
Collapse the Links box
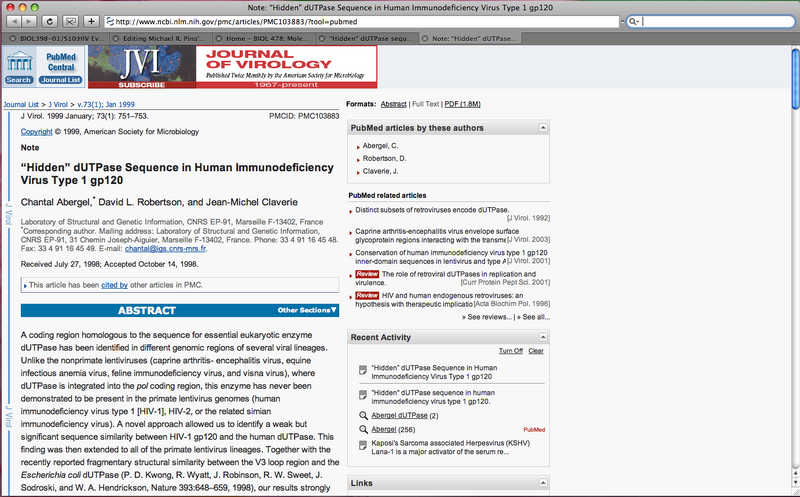(543, 483)
